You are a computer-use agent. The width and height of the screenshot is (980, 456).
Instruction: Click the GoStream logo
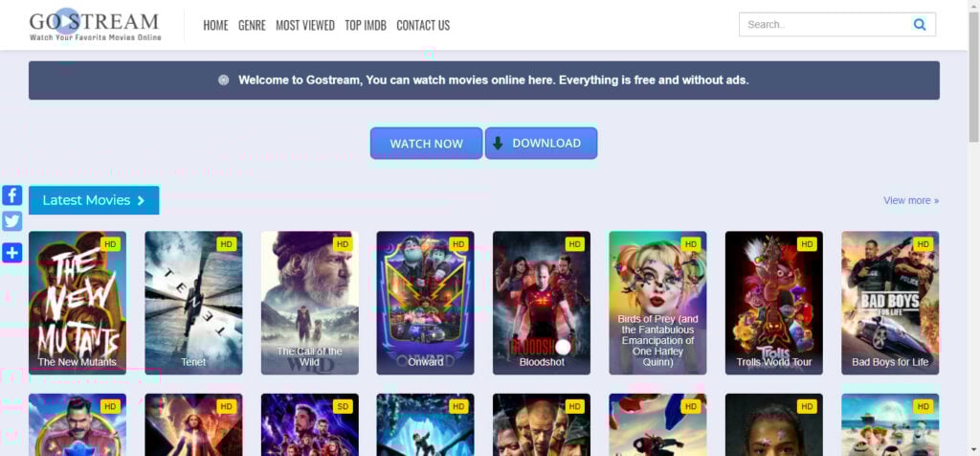[95, 25]
